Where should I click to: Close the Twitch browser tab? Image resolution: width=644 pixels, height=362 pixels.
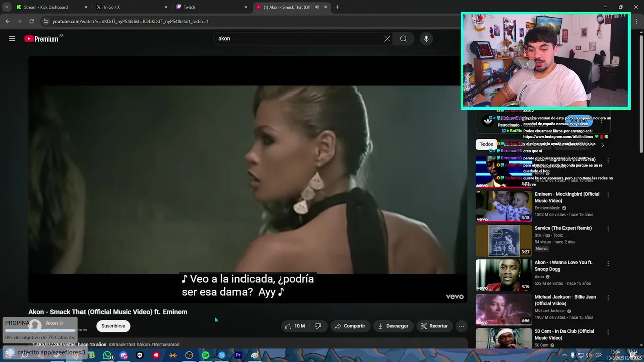[x=246, y=7]
